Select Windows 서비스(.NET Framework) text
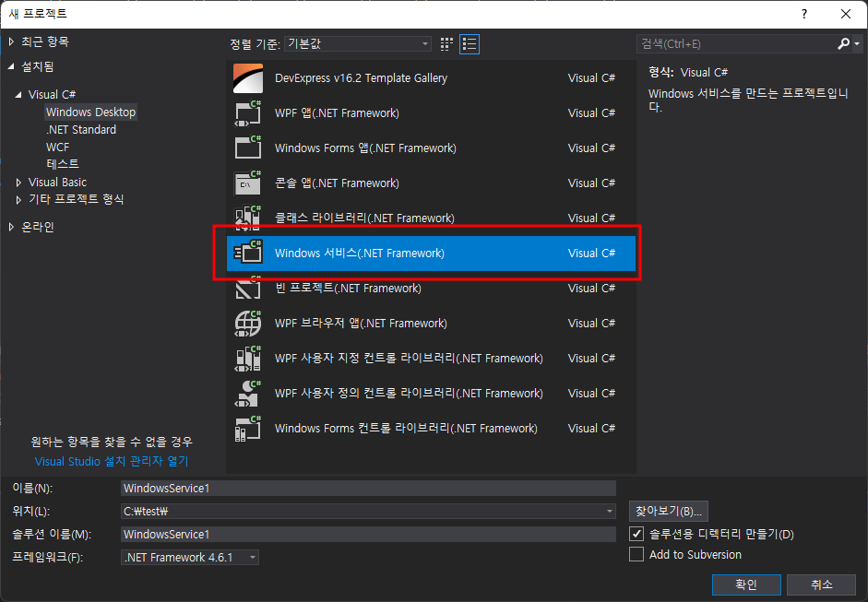This screenshot has width=868, height=602. (359, 253)
